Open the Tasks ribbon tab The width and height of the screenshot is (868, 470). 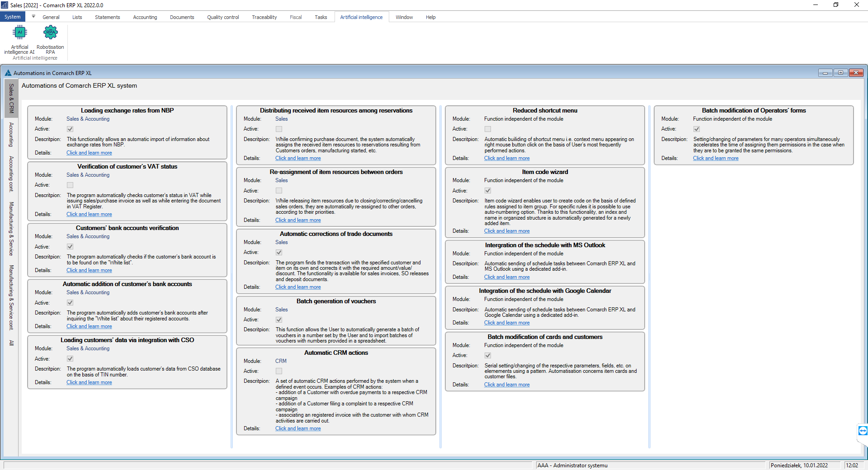coord(321,17)
